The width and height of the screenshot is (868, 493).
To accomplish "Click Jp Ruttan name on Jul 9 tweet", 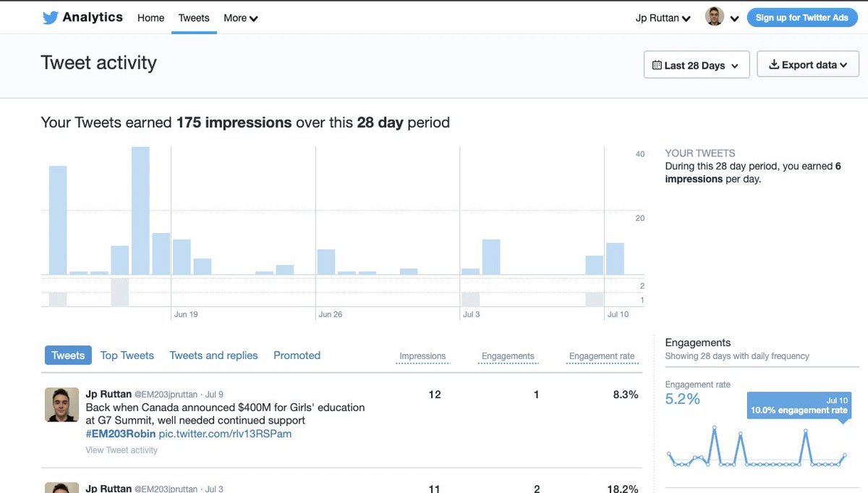I will click(109, 395).
